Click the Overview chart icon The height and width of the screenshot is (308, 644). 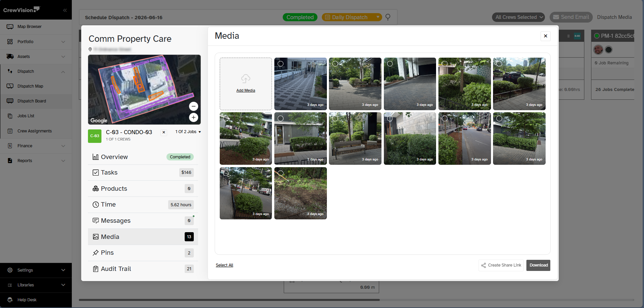[96, 157]
